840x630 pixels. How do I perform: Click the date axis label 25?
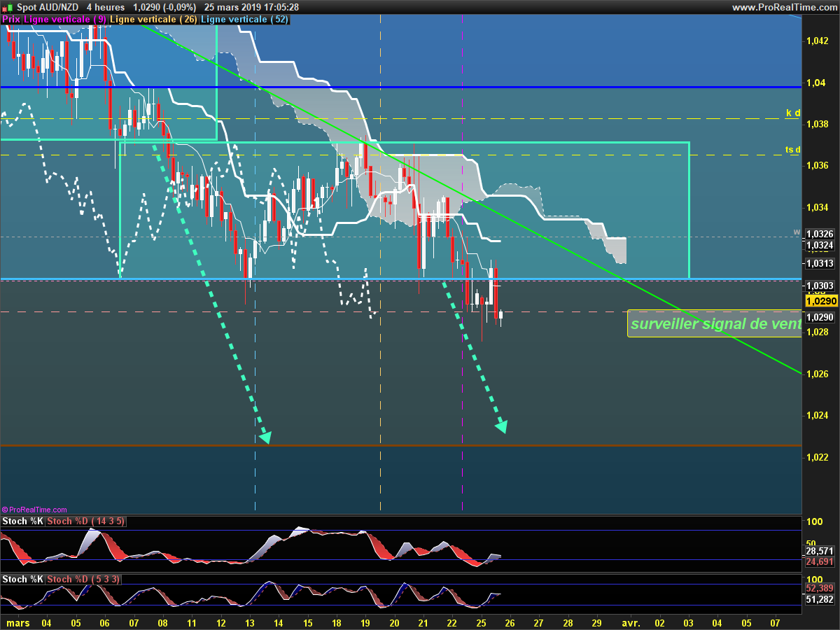pos(480,622)
